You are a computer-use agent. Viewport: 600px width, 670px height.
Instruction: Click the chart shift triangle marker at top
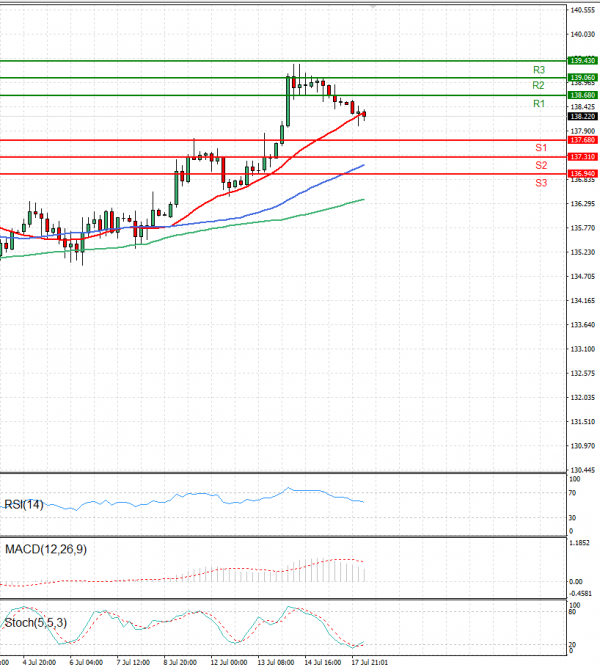tap(374, 7)
